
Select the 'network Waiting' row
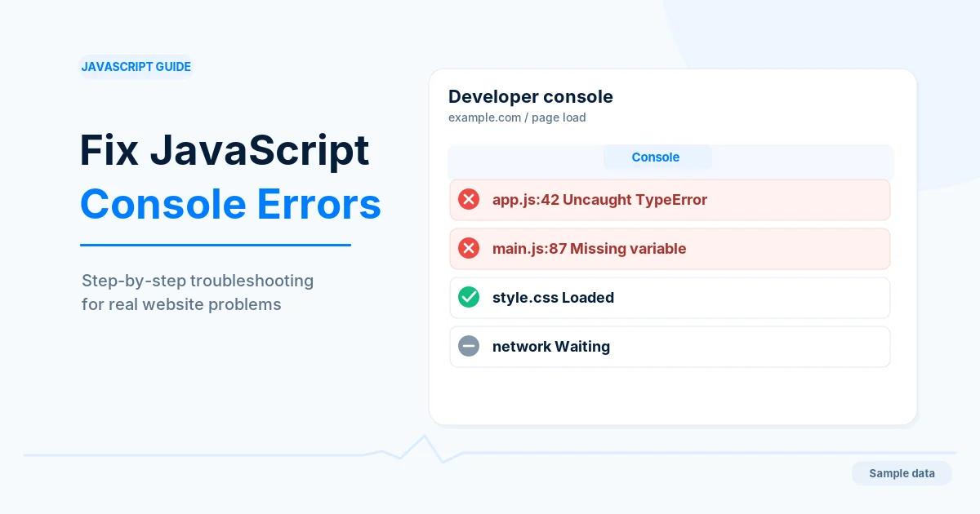pos(670,347)
